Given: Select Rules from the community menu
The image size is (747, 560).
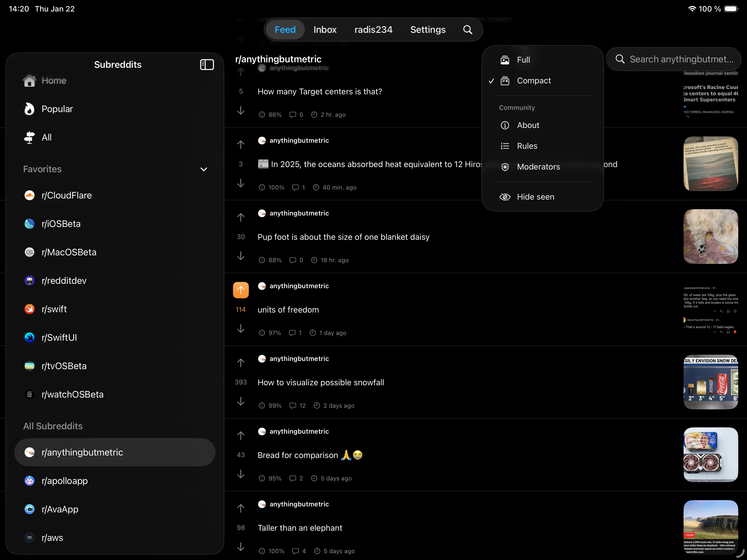Looking at the screenshot, I should [527, 146].
